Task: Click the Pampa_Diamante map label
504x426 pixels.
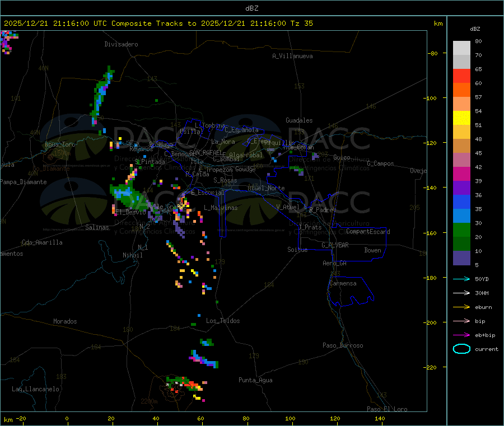Action: point(24,182)
